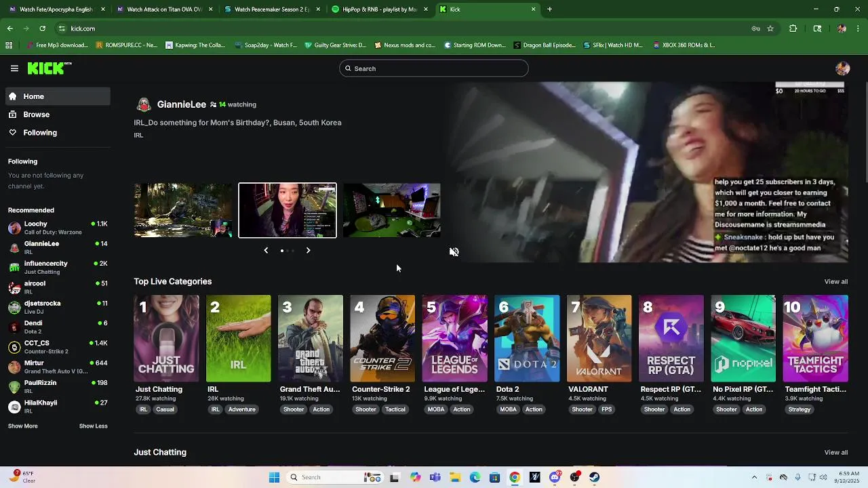Open Dendi recommended channel

coord(58,327)
